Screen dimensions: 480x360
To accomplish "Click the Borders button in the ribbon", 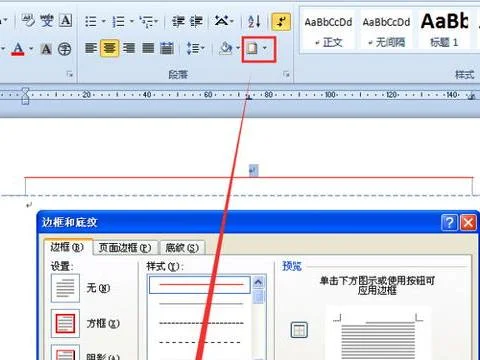I will coord(252,49).
